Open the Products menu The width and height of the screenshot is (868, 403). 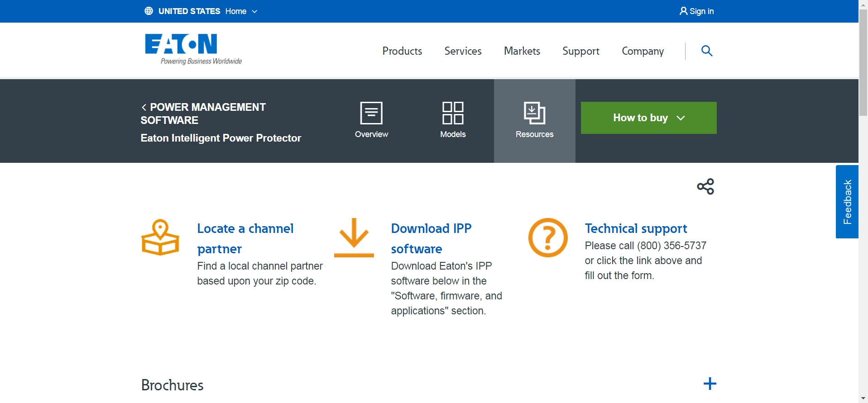(x=402, y=51)
